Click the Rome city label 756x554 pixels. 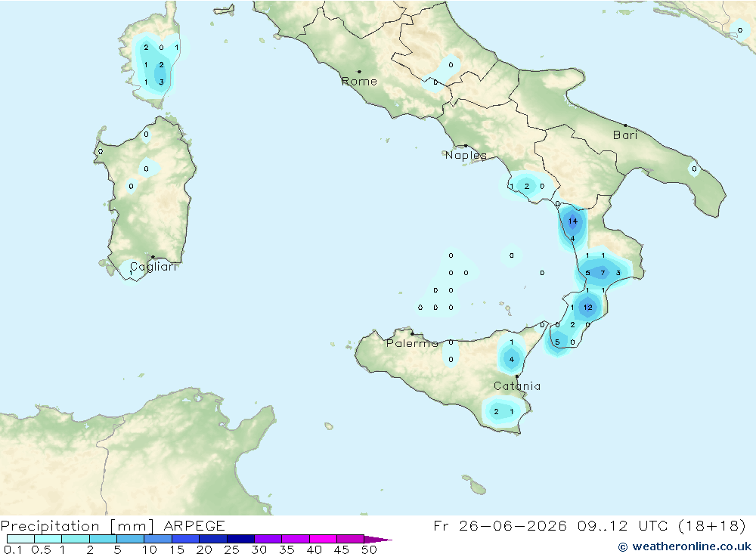[x=359, y=82]
